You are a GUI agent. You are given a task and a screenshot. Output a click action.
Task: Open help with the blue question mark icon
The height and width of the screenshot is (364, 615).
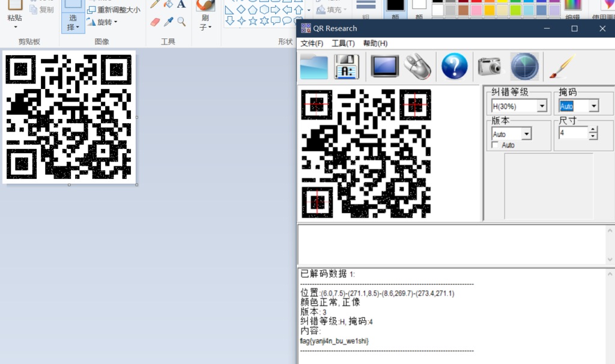pos(454,67)
